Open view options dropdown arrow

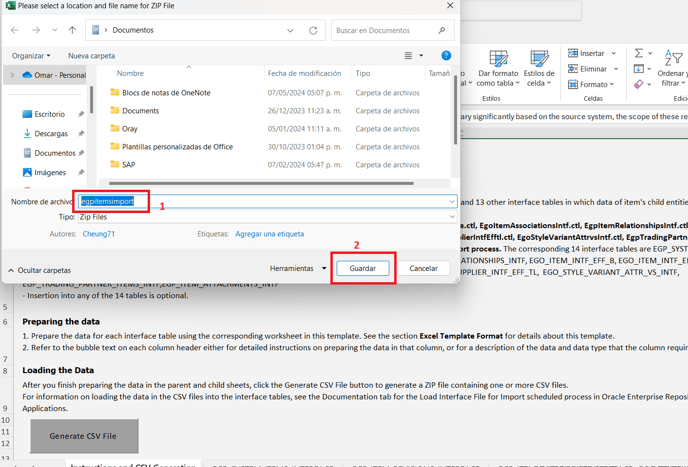coord(421,56)
